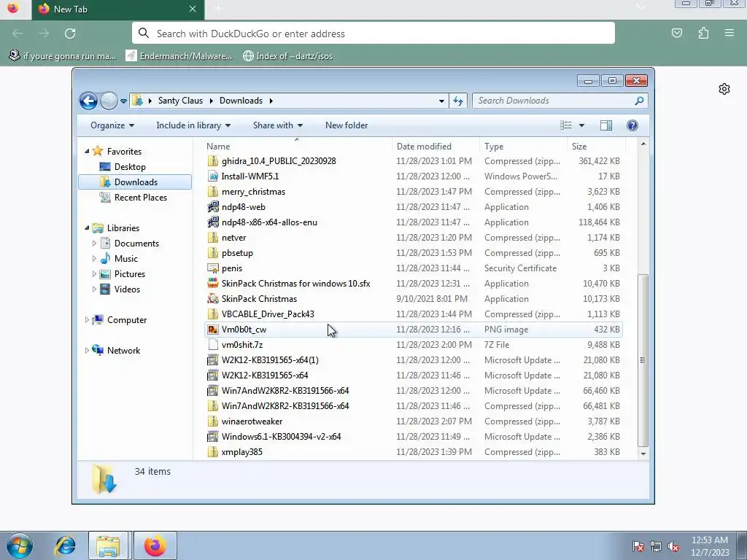The width and height of the screenshot is (747, 560).
Task: Collapse the Favorites tree group
Action: (87, 152)
